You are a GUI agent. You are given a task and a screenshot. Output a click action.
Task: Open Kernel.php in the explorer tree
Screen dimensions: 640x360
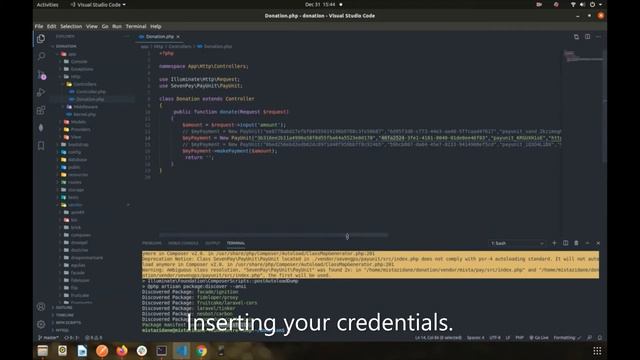84,115
